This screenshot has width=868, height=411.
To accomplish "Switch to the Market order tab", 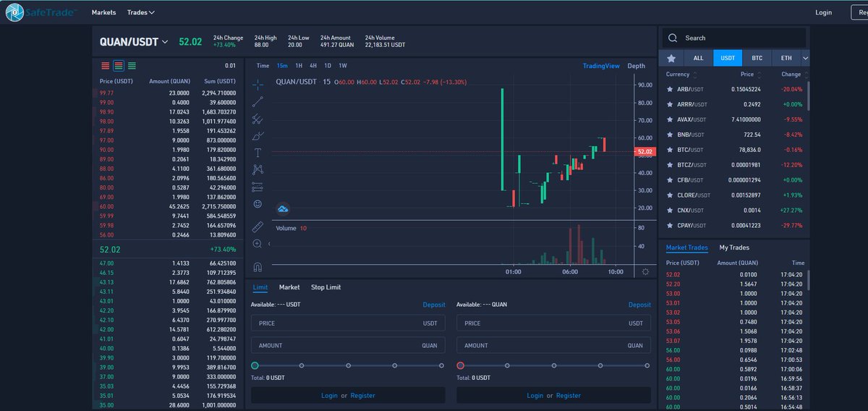I will pos(289,287).
